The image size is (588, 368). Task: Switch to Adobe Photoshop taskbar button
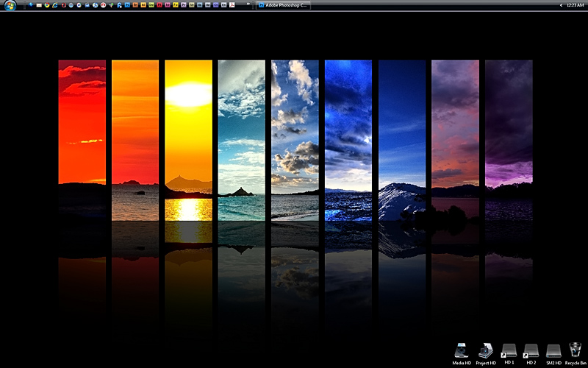[284, 5]
